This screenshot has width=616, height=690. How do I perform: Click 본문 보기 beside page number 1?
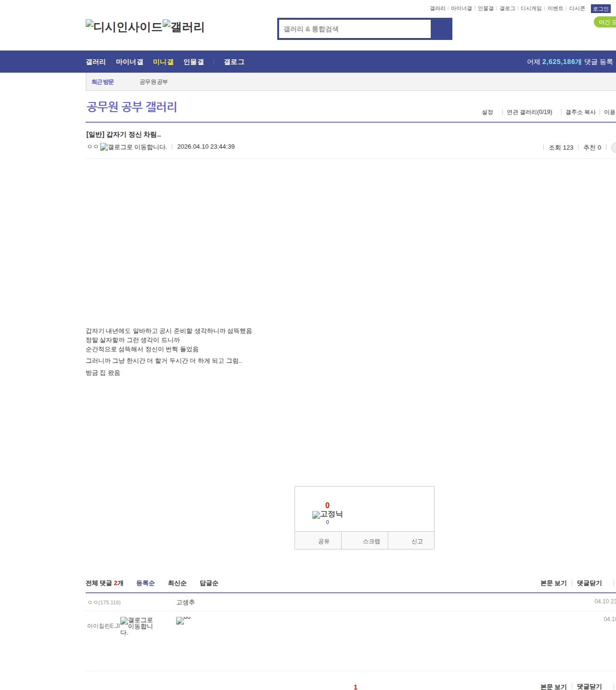coord(553,687)
